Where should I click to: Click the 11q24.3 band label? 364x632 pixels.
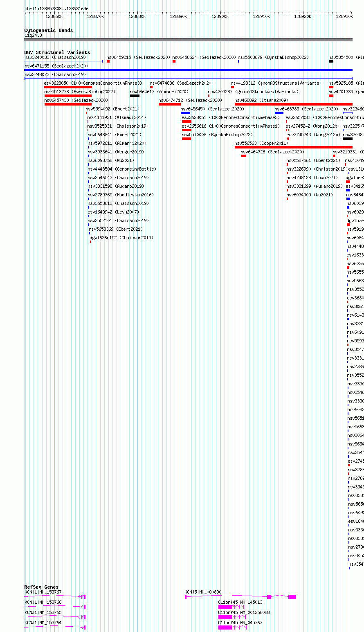click(x=33, y=35)
